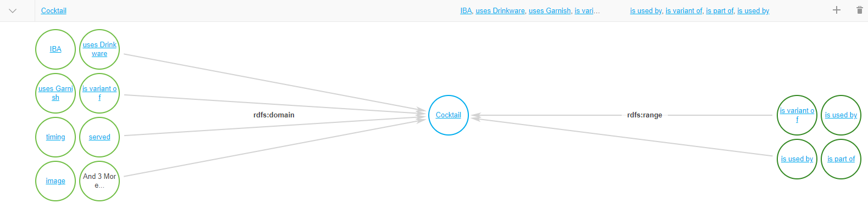Add a new item with plus icon
868x203 pixels.
pyautogui.click(x=837, y=10)
